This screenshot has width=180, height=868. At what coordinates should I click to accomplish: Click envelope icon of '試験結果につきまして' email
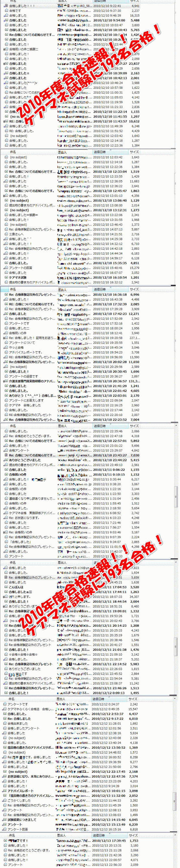[5, 820]
